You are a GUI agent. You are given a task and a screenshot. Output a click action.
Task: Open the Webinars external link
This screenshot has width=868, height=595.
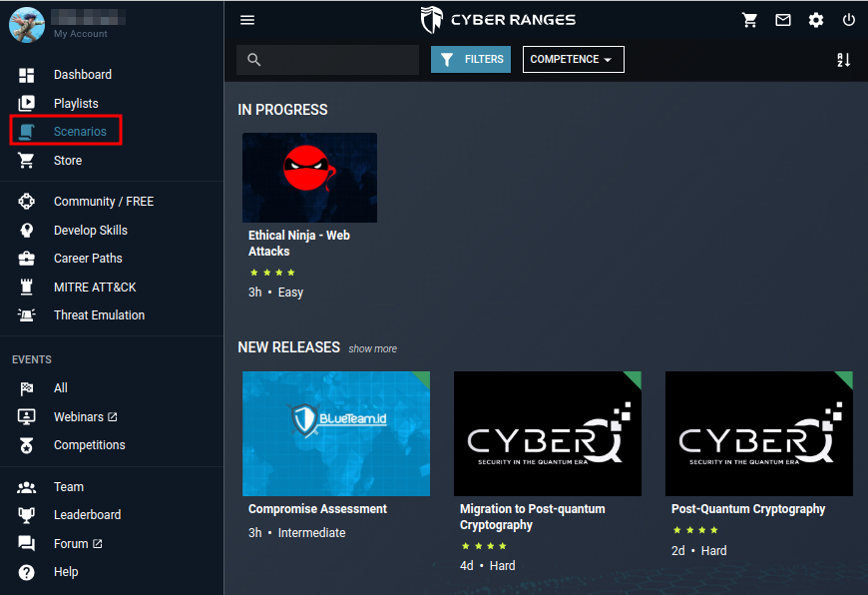coord(79,416)
